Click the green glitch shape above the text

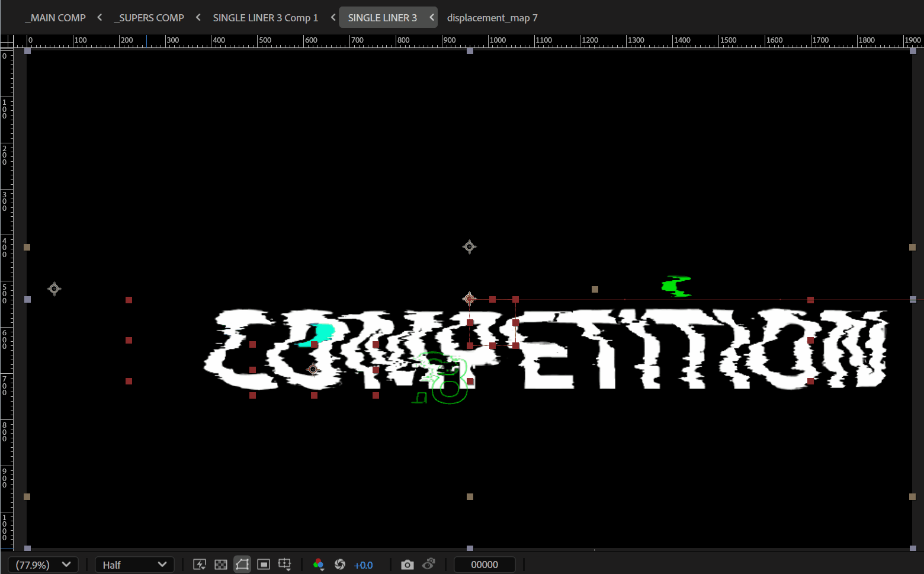(x=676, y=286)
